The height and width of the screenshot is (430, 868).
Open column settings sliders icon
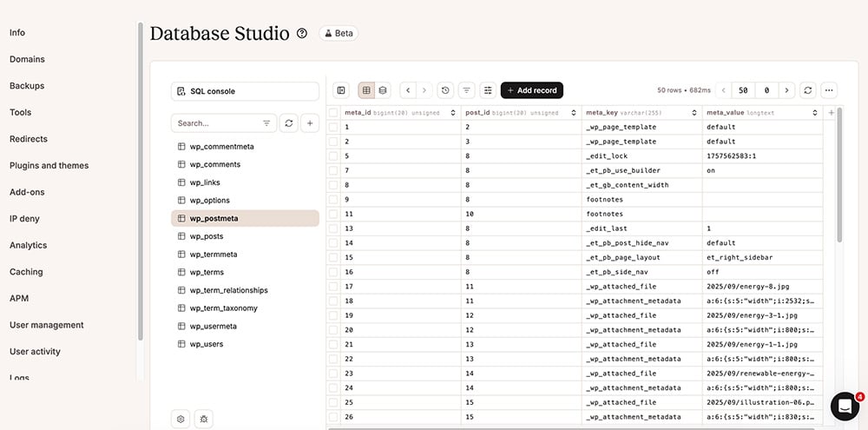(x=488, y=90)
